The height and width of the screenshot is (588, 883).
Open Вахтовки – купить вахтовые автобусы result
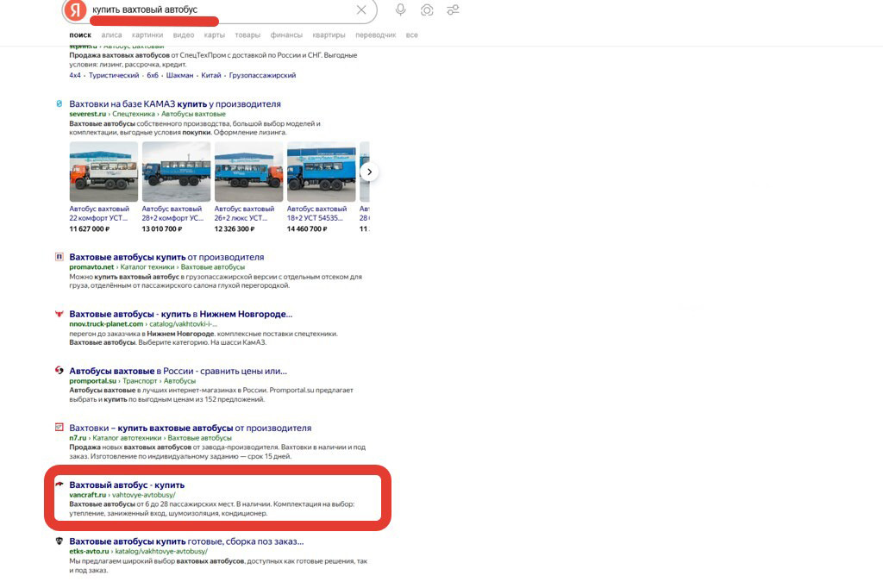click(x=191, y=428)
